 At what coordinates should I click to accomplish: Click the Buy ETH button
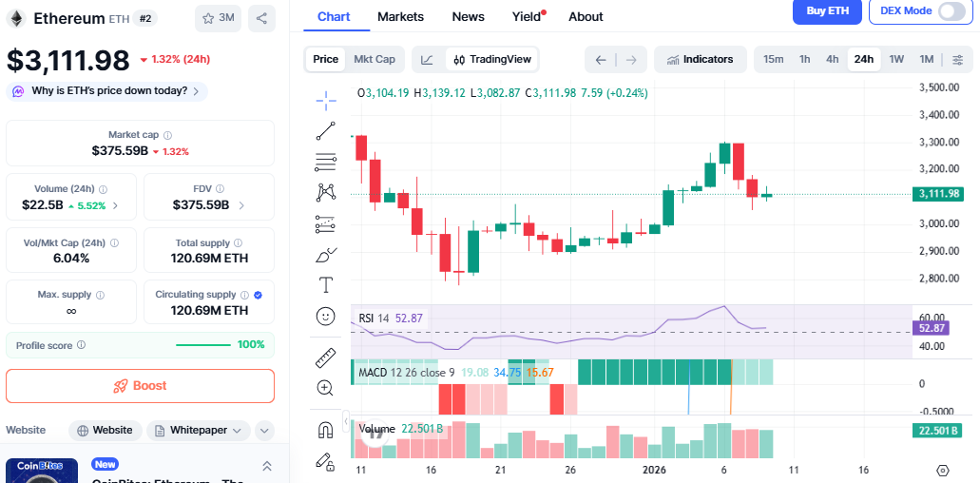(827, 10)
